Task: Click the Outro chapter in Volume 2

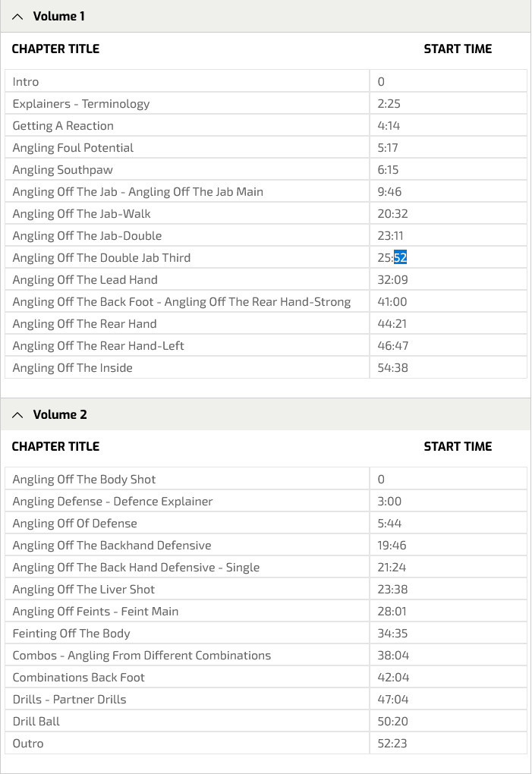Action: [28, 744]
